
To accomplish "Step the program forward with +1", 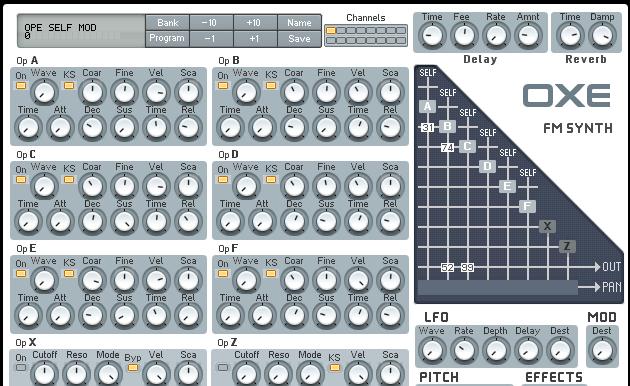I will (x=255, y=39).
